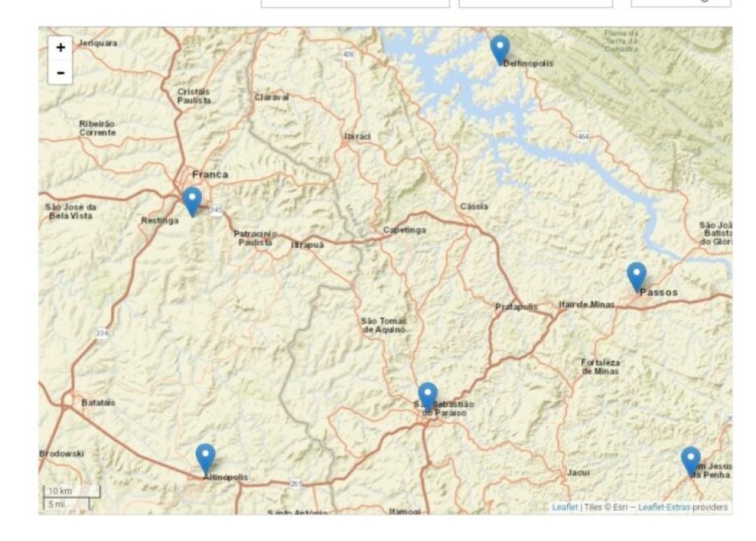Click the partially visible button at top right
The image size is (756, 541).
click(x=681, y=3)
